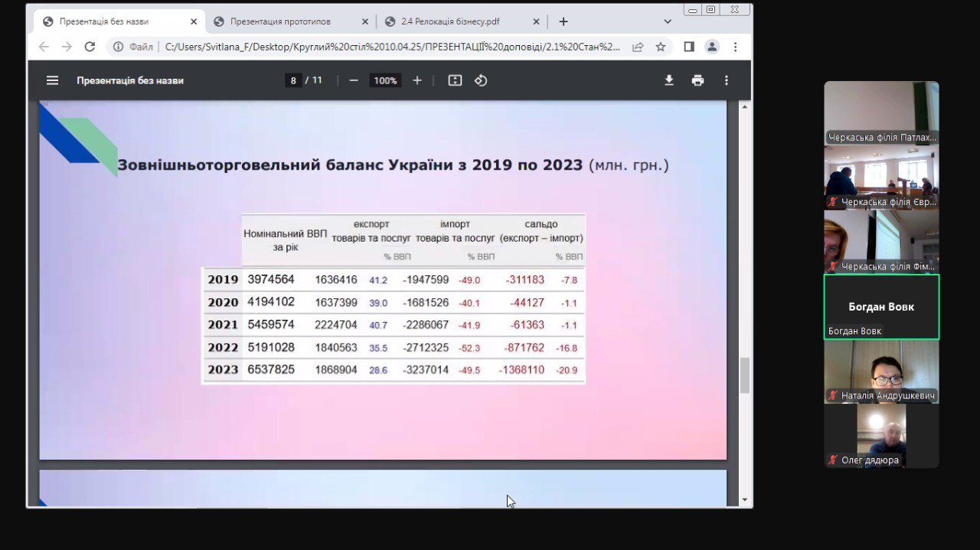980x550 pixels.
Task: Click the vertical scrollbar thumb in PDF viewer
Action: point(744,376)
